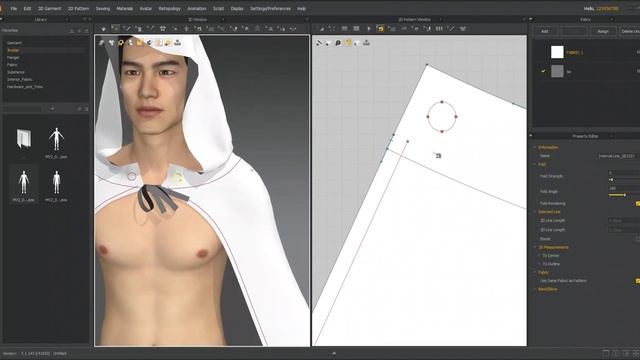640x360 pixels.
Task: Click the Add button in Fabric panel
Action: pyautogui.click(x=544, y=31)
